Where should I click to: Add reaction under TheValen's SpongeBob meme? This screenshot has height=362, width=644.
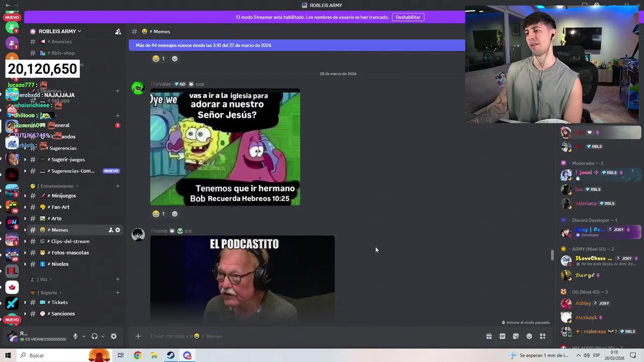[175, 214]
